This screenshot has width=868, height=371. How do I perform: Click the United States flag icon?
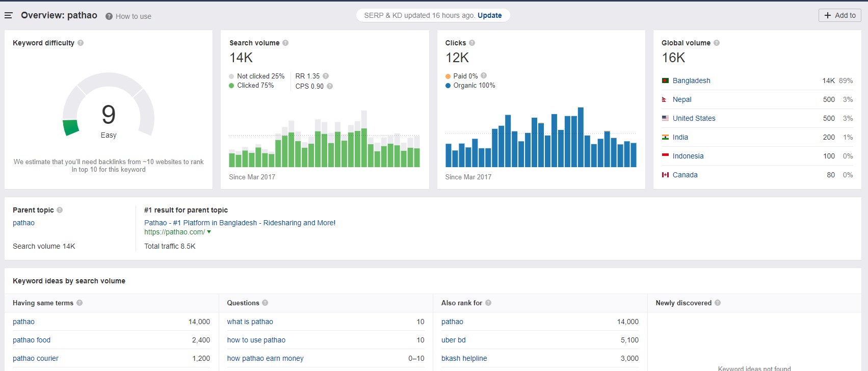665,118
